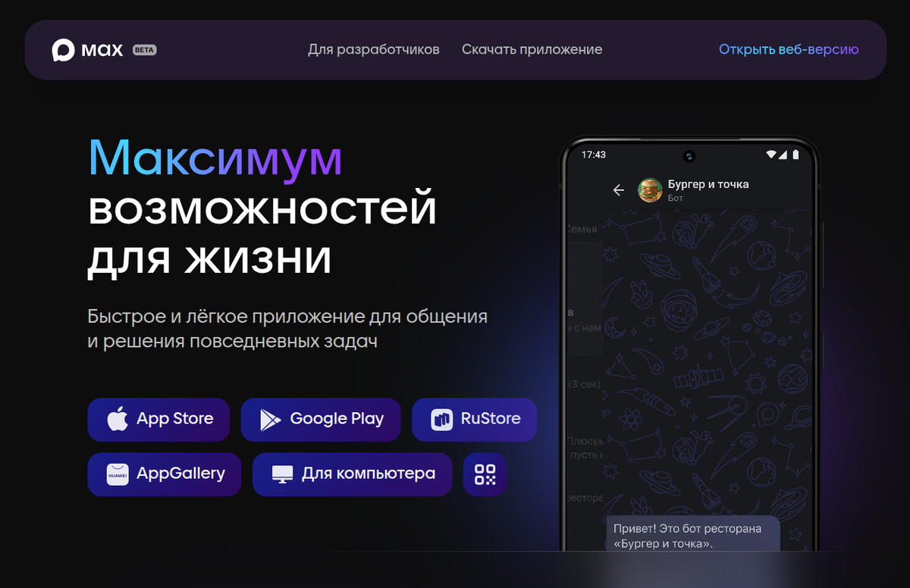910x588 pixels.
Task: Open the web version via Открыть веб-версию
Action: click(789, 49)
